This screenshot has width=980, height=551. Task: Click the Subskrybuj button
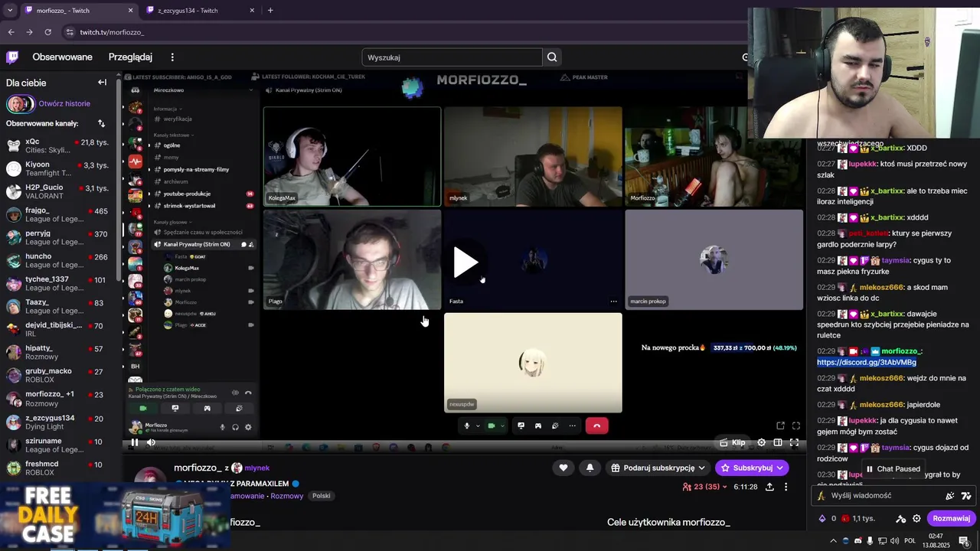point(752,468)
